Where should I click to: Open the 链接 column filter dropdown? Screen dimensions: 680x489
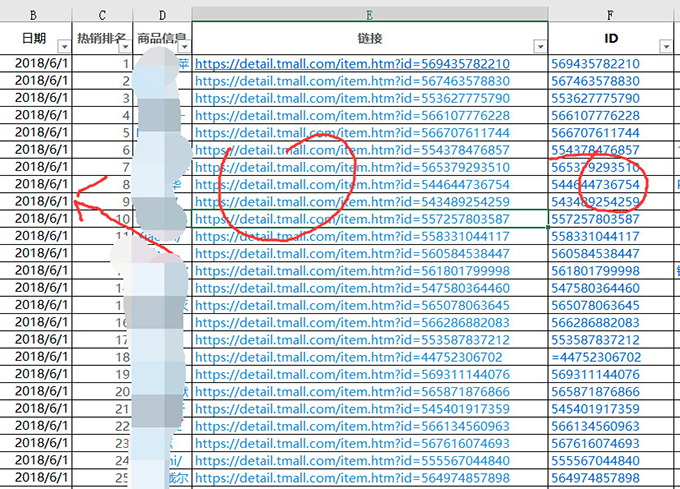pos(540,46)
